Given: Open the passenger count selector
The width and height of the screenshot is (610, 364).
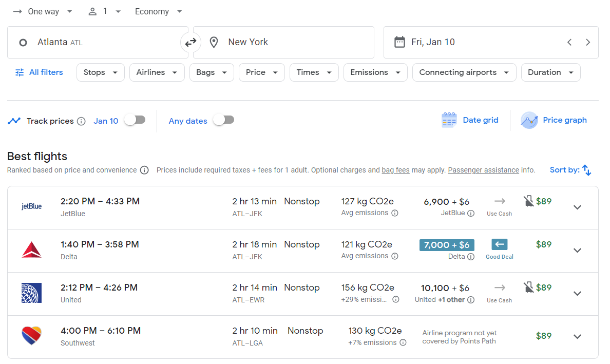Looking at the screenshot, I should [x=105, y=11].
